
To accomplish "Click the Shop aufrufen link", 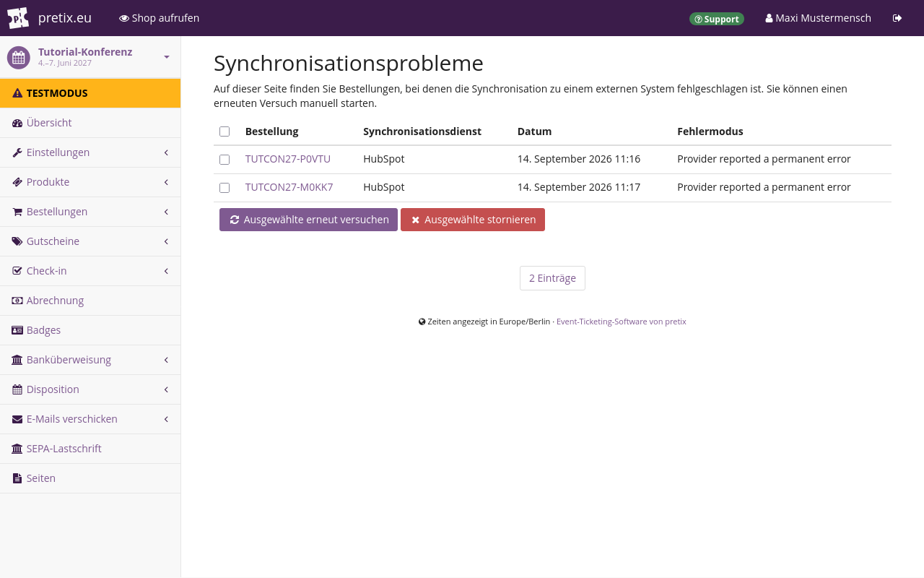I will (x=160, y=18).
